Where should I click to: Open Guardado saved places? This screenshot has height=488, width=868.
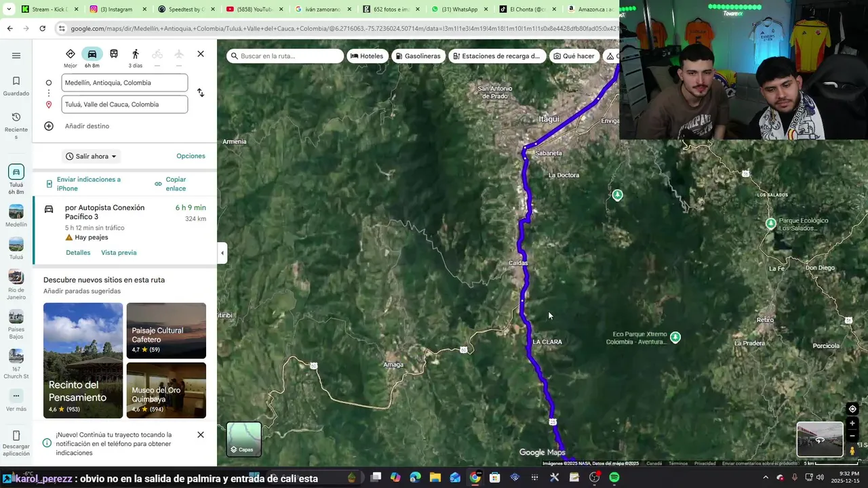tap(16, 86)
